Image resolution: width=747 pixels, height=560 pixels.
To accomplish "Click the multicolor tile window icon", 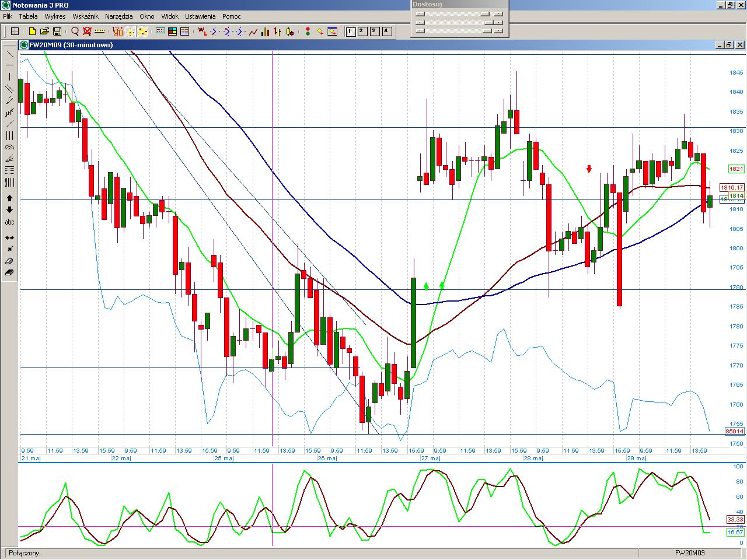I will point(172,32).
